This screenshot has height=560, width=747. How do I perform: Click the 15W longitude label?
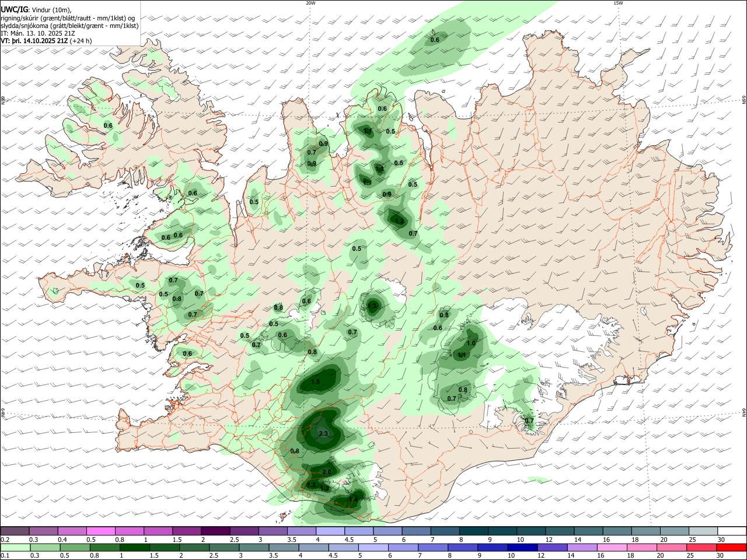618,3
